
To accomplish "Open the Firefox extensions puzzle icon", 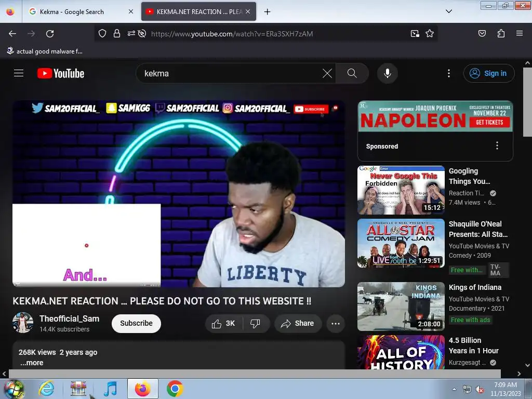I will [501, 34].
